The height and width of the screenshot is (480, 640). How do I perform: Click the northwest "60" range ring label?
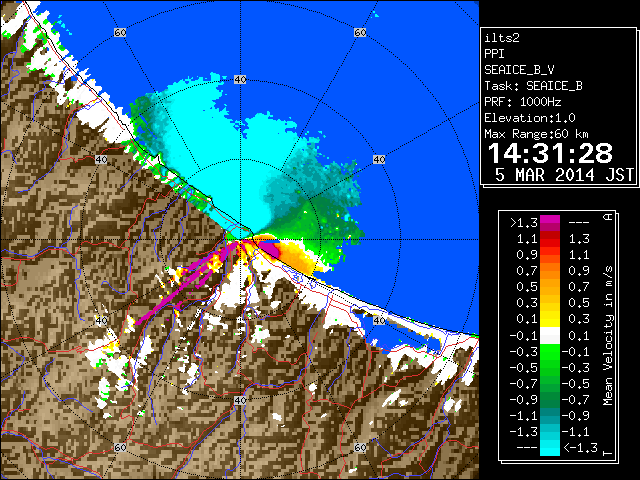(x=120, y=32)
